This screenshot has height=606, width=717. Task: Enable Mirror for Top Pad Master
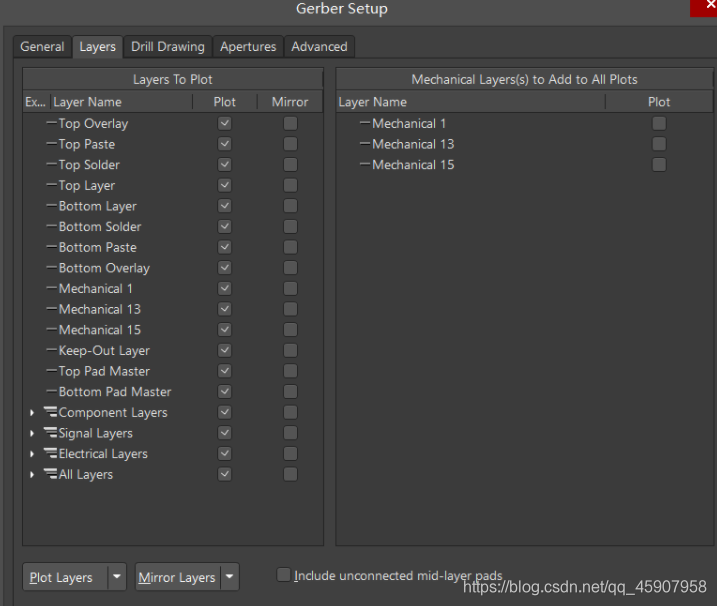click(x=290, y=371)
